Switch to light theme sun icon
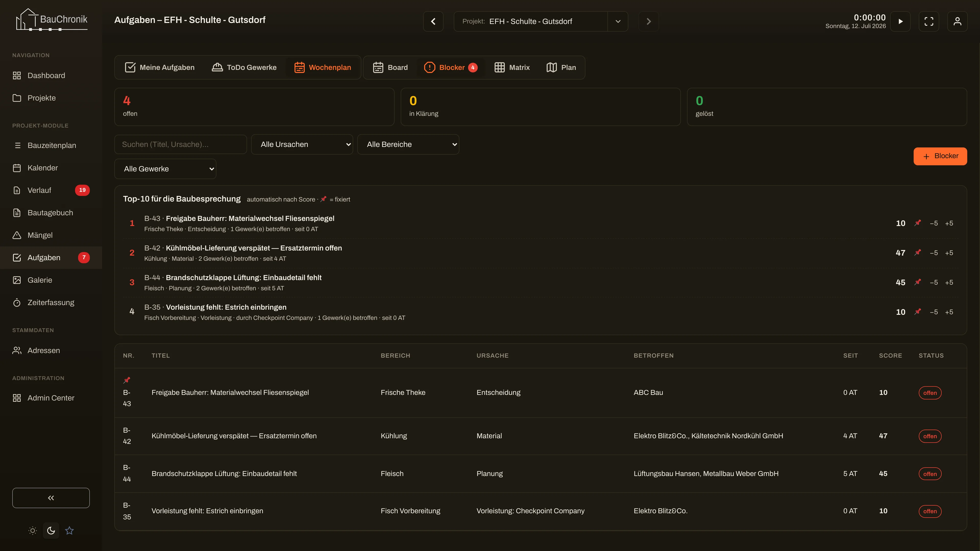The height and width of the screenshot is (551, 980). point(33,531)
